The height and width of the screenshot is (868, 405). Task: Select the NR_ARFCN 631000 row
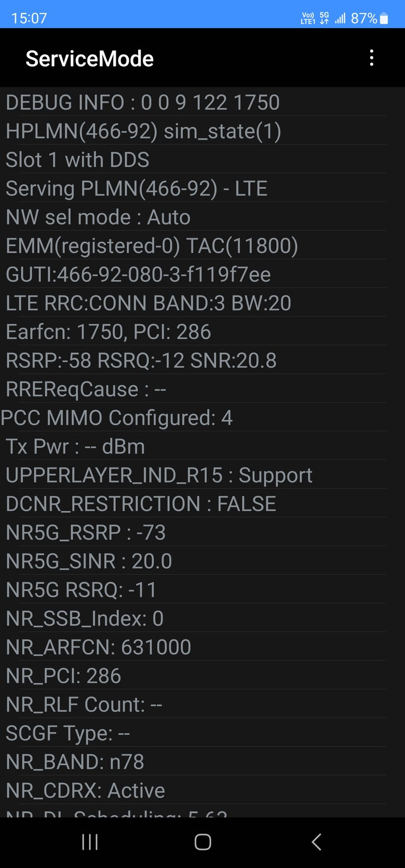click(x=193, y=647)
